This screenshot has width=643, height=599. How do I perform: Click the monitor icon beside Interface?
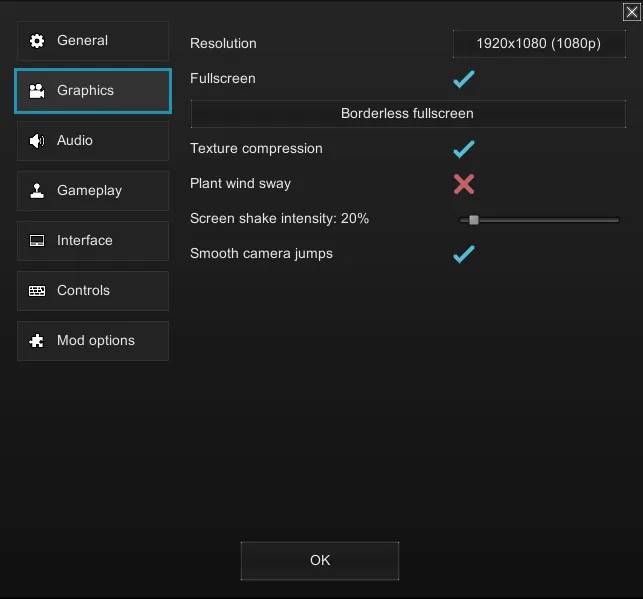(37, 241)
